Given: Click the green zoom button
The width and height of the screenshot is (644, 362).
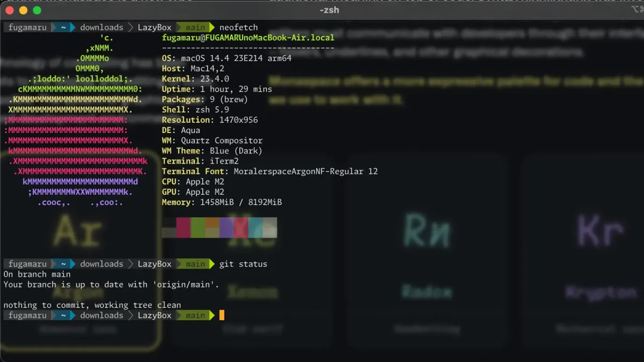Looking at the screenshot, I should [36, 10].
